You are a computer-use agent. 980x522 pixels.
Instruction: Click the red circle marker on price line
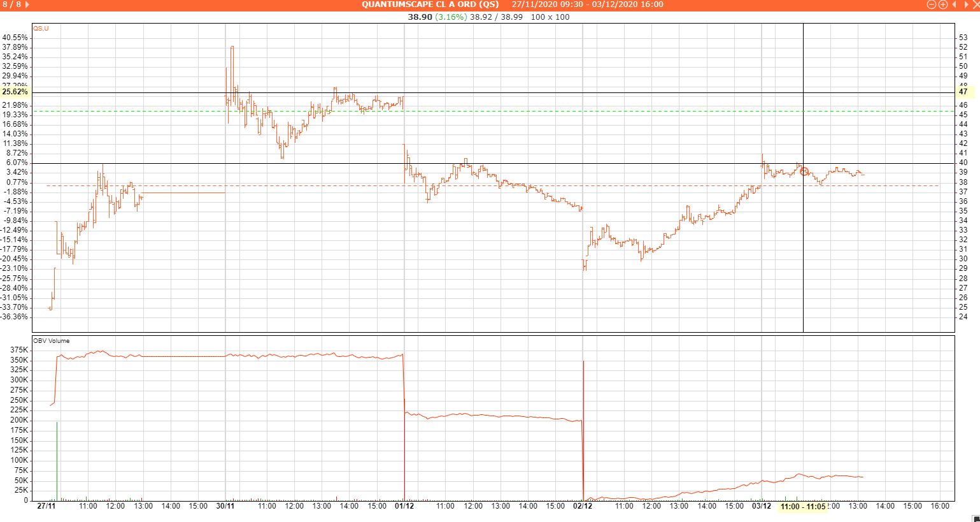pyautogui.click(x=804, y=171)
